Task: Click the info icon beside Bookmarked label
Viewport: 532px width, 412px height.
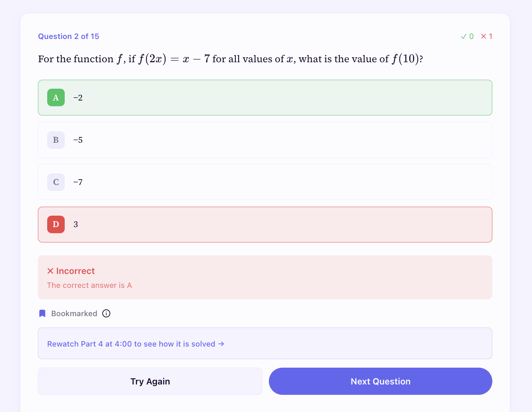Action: (106, 313)
